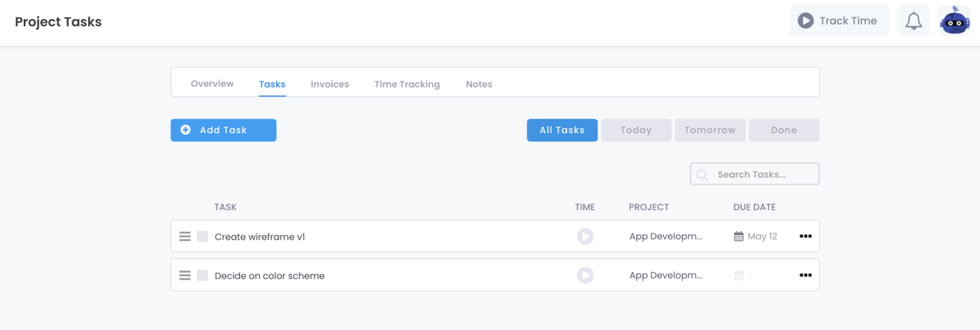Click the notification bell icon

pos(914,21)
